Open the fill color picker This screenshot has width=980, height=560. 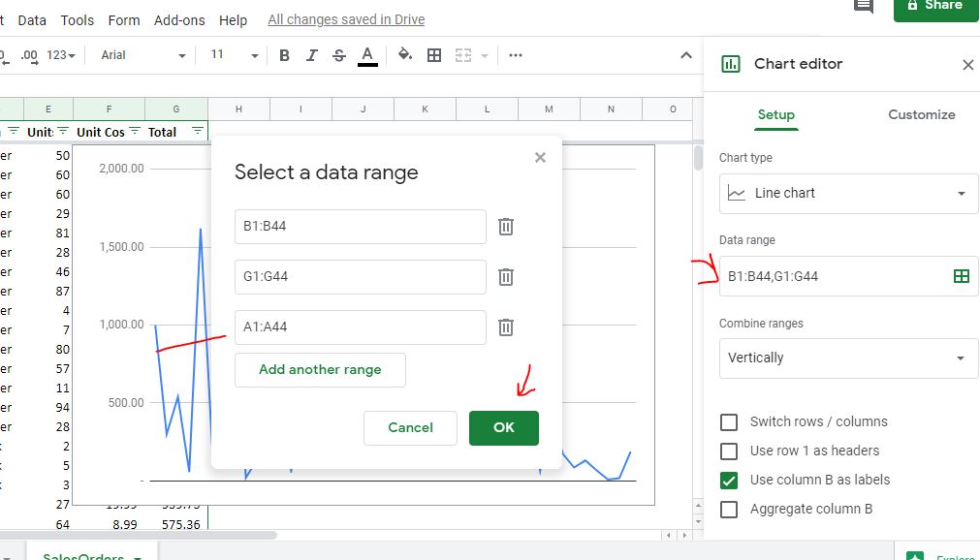[404, 55]
